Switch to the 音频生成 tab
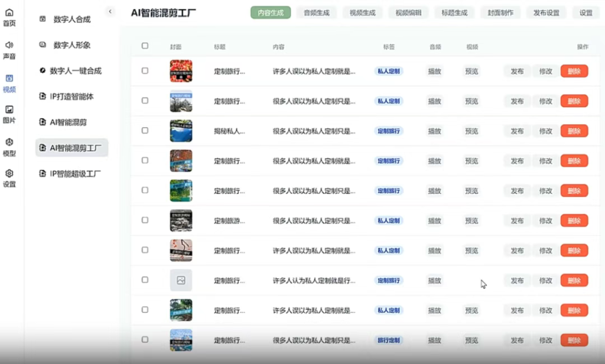 pyautogui.click(x=317, y=11)
